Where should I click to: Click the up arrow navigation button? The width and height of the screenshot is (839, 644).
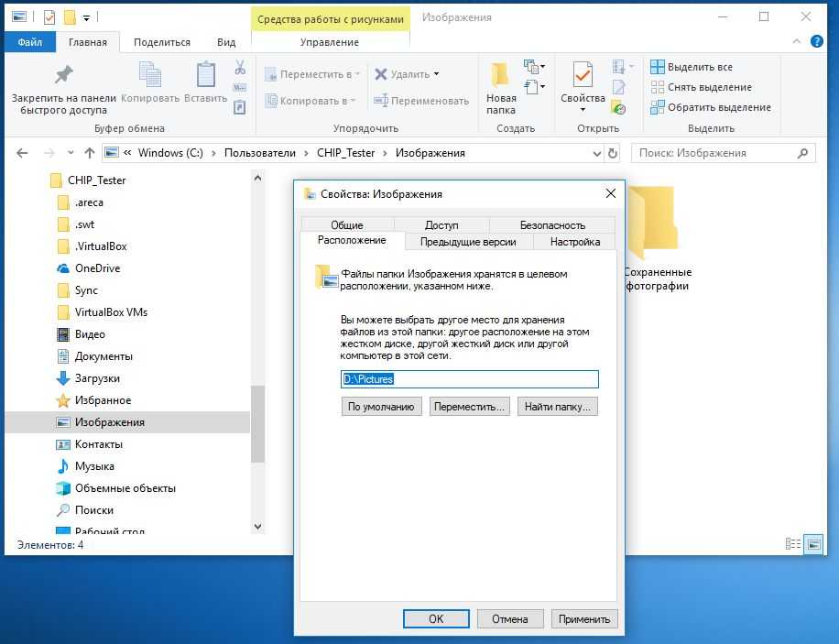[x=89, y=153]
